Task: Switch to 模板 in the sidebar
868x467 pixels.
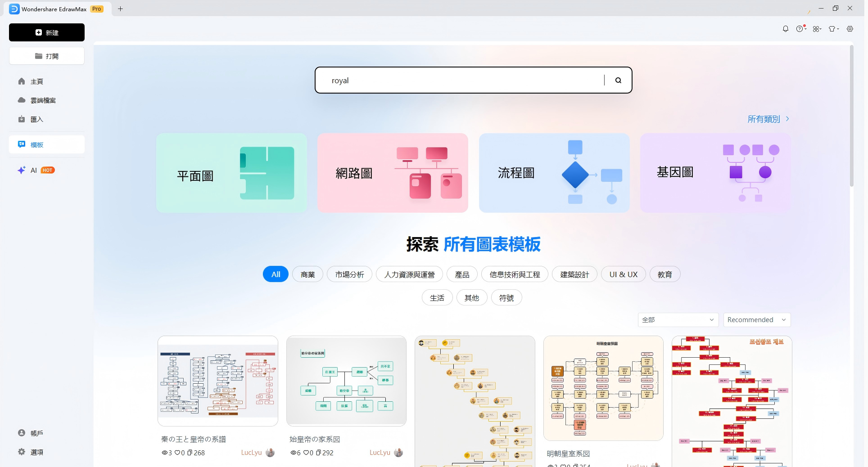Action: (x=36, y=144)
